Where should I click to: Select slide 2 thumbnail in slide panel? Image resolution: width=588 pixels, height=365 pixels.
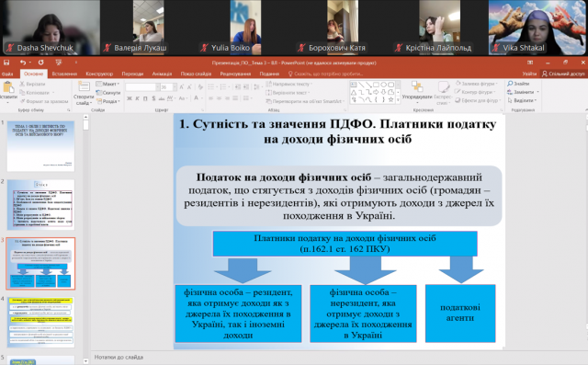[x=40, y=204]
